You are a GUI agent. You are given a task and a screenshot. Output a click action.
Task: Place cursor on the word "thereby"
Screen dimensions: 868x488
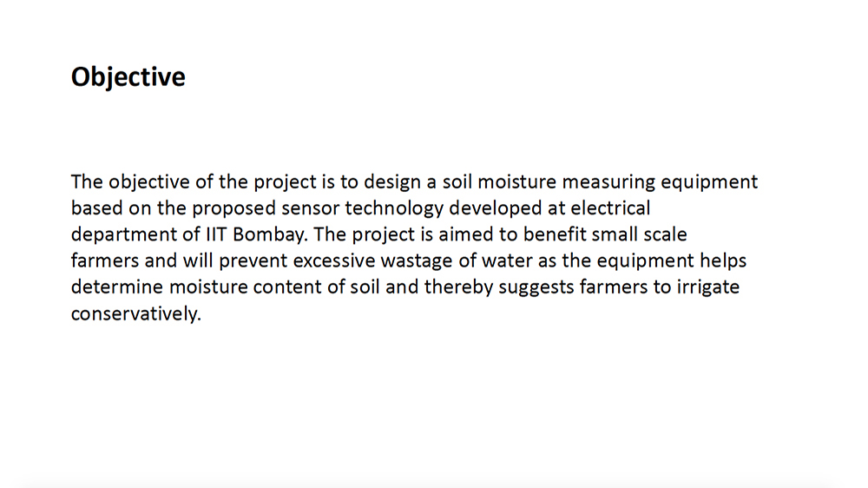(x=458, y=287)
